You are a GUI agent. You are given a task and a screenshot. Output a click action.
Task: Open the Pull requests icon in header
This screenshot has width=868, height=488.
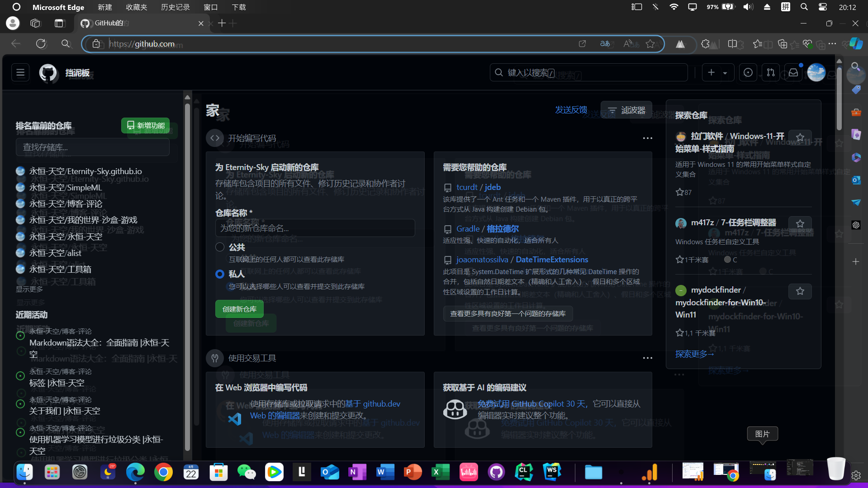point(771,72)
